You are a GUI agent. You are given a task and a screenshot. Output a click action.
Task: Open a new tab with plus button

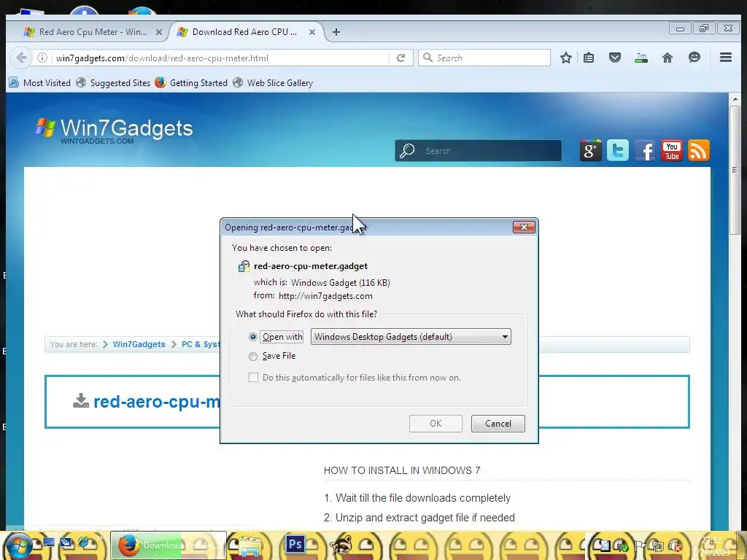(x=336, y=32)
